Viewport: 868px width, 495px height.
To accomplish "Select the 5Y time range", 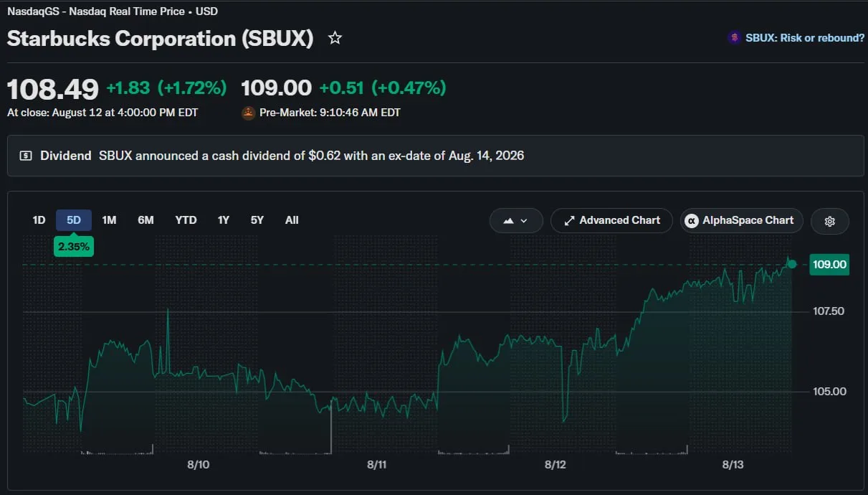I will pos(257,220).
